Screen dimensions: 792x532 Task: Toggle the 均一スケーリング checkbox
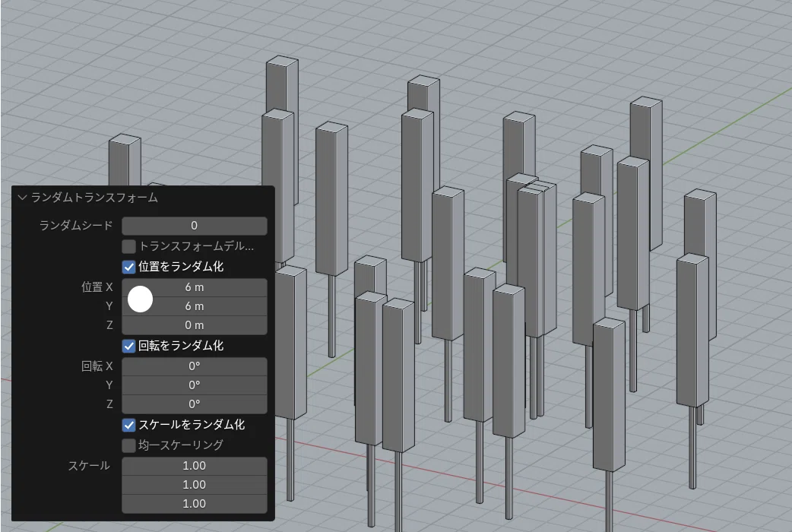coord(128,445)
